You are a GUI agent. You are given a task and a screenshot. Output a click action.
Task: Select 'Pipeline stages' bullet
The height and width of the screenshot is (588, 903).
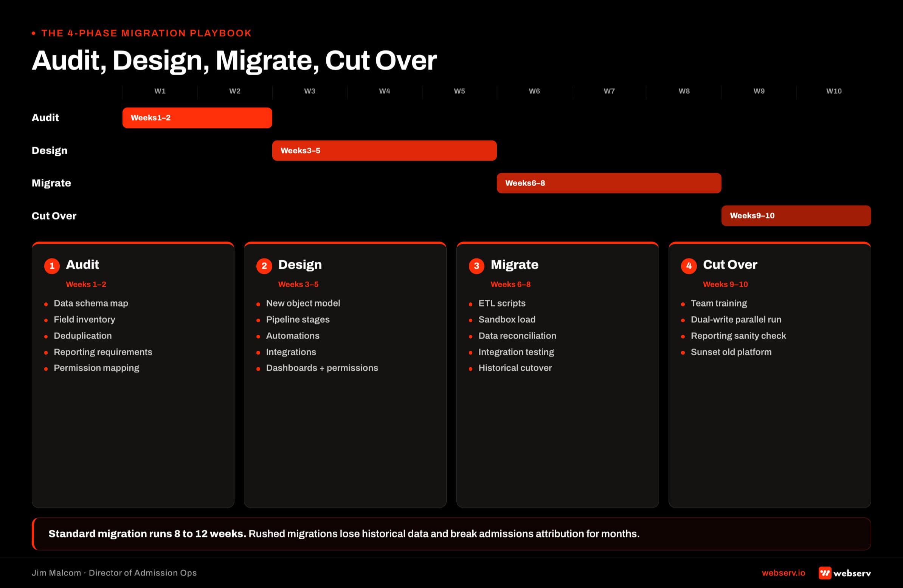click(298, 320)
